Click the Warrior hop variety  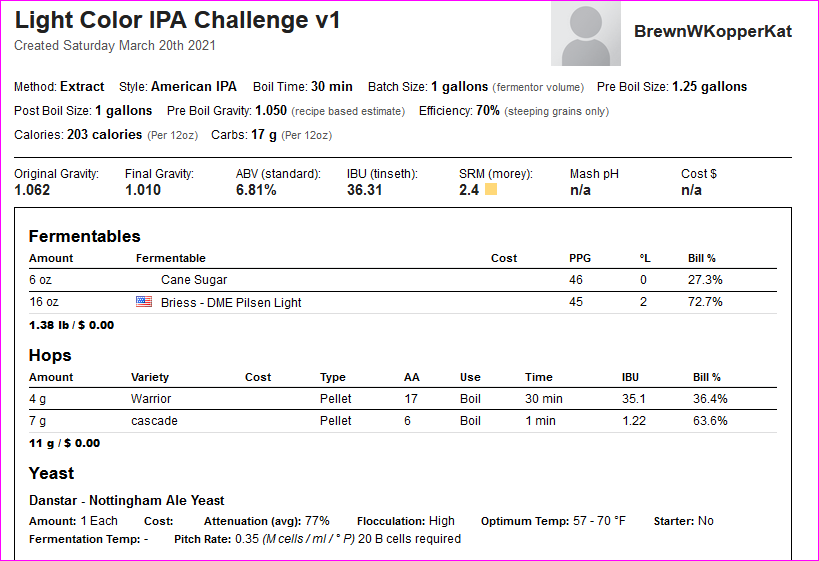tap(151, 399)
